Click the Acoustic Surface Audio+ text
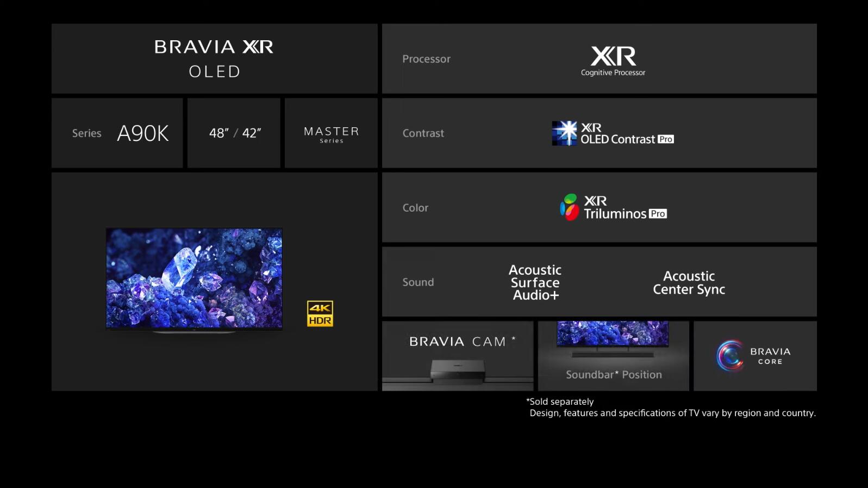The height and width of the screenshot is (488, 868). (535, 282)
